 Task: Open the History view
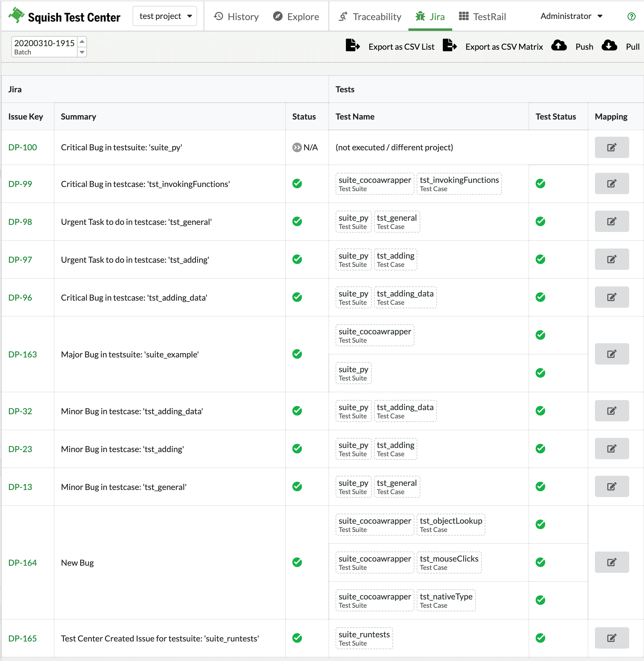coord(236,17)
